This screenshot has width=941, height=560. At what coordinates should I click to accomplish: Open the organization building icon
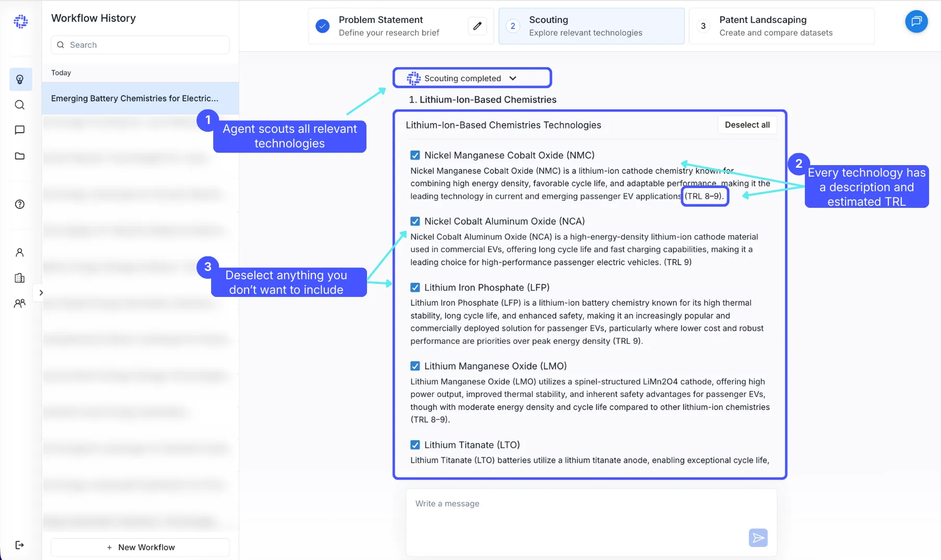pos(20,278)
